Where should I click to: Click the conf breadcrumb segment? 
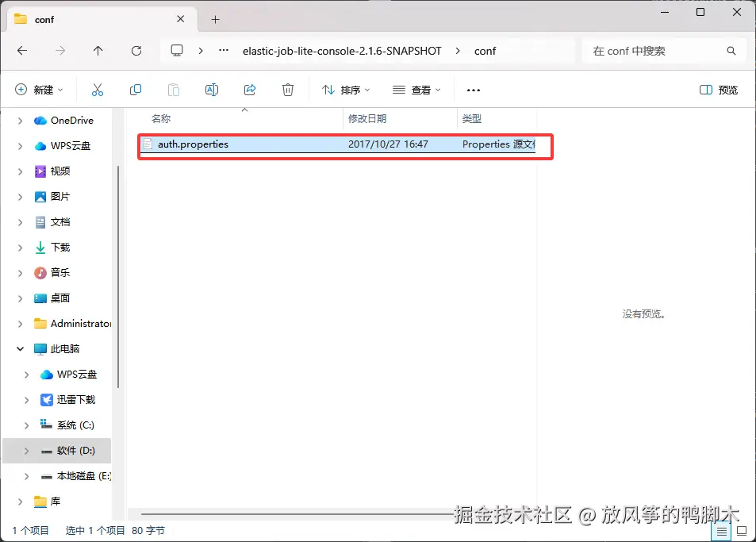(x=485, y=51)
